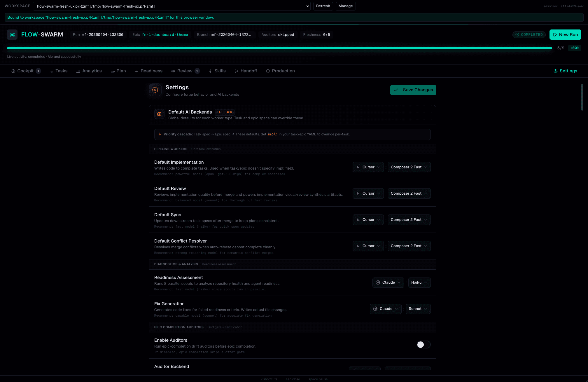Open Readiness Assessment Haiku model dropdown
This screenshot has width=588, height=382.
pyautogui.click(x=419, y=282)
